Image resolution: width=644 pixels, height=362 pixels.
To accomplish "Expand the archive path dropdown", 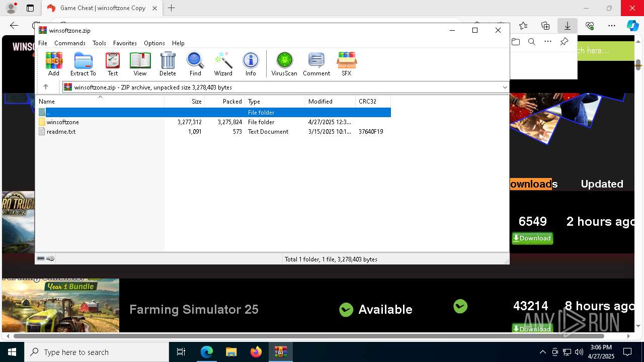I will click(505, 87).
